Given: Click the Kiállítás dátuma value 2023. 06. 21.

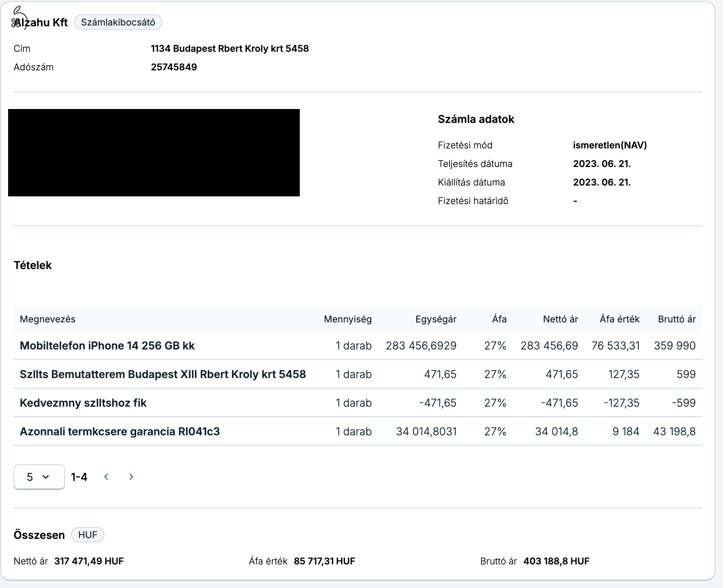Looking at the screenshot, I should coord(602,182).
